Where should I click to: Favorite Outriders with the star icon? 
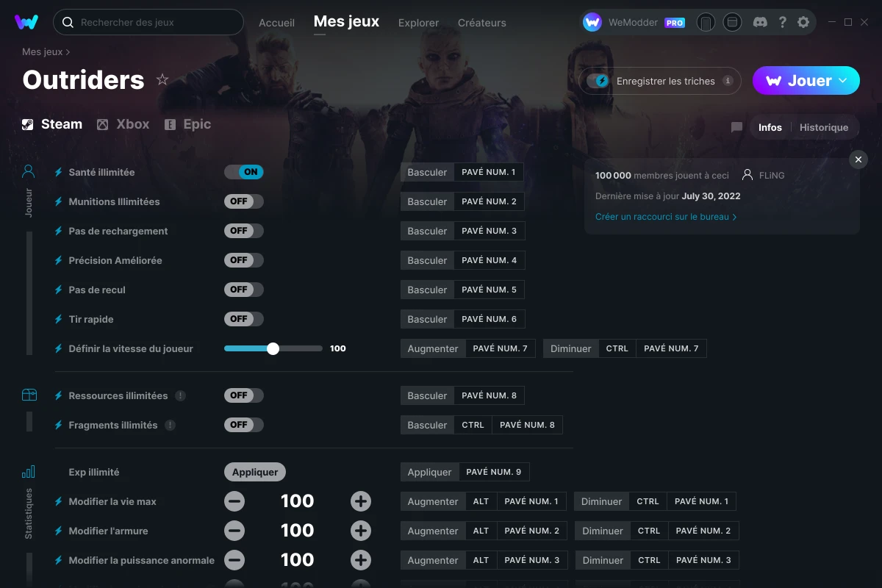click(x=162, y=79)
